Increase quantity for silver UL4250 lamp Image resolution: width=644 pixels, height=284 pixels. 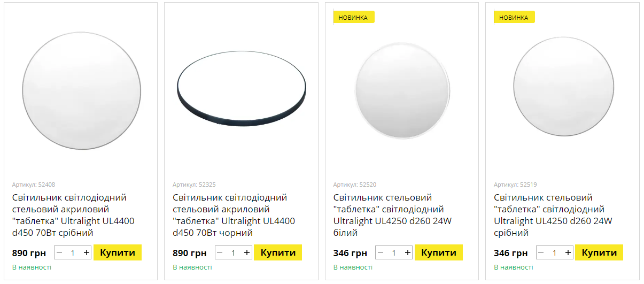[x=568, y=253]
